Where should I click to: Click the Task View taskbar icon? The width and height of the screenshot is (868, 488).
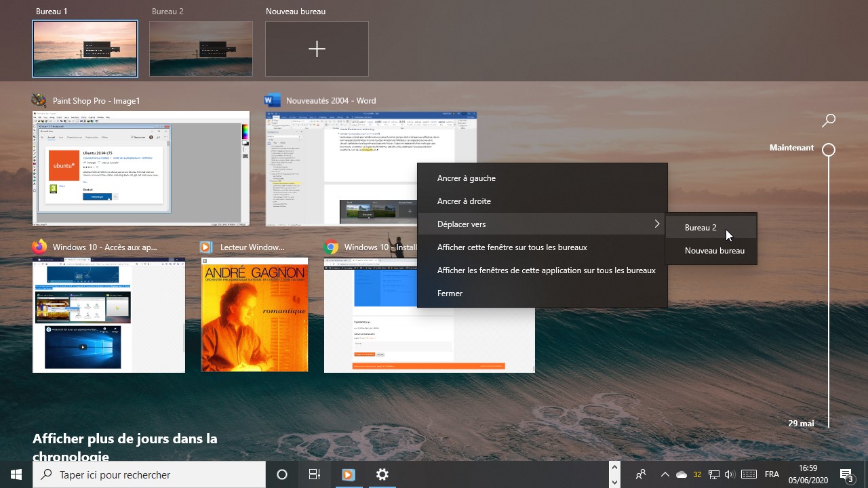click(315, 474)
